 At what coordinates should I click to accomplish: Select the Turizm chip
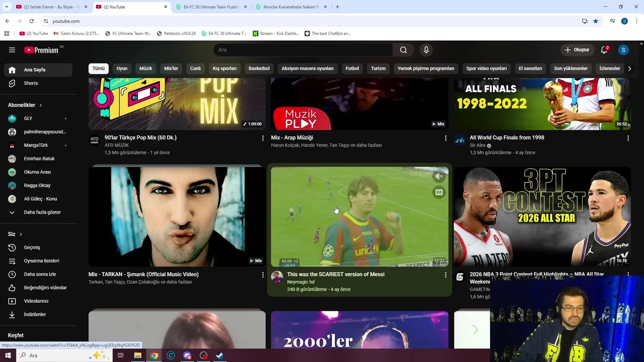point(378,68)
